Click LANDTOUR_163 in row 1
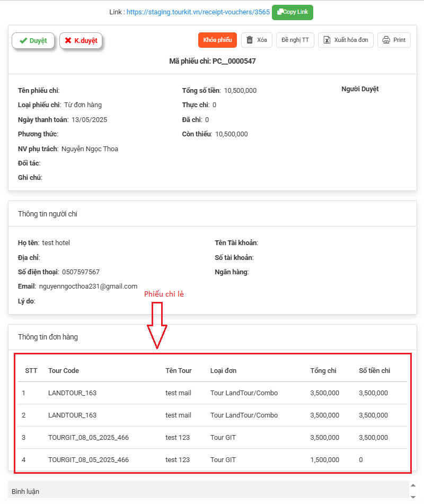Viewport: 424px width, 504px height. (72, 393)
